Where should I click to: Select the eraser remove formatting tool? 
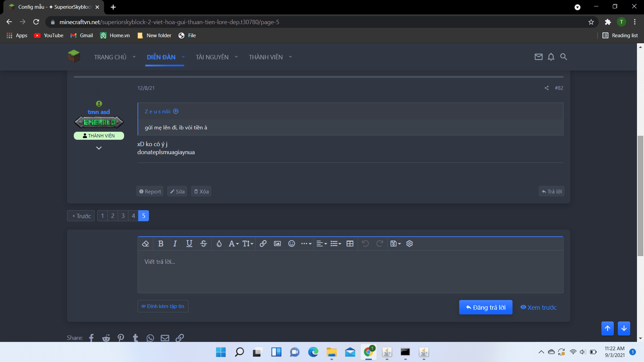145,244
